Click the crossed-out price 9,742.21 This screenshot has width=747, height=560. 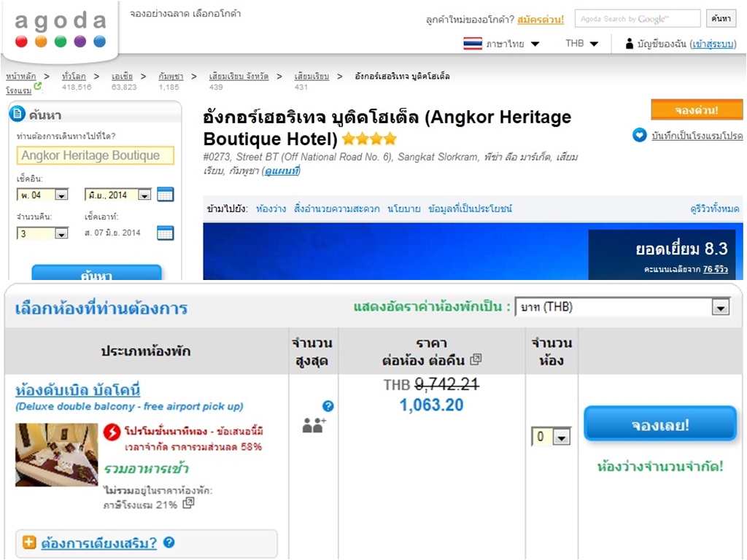click(446, 384)
